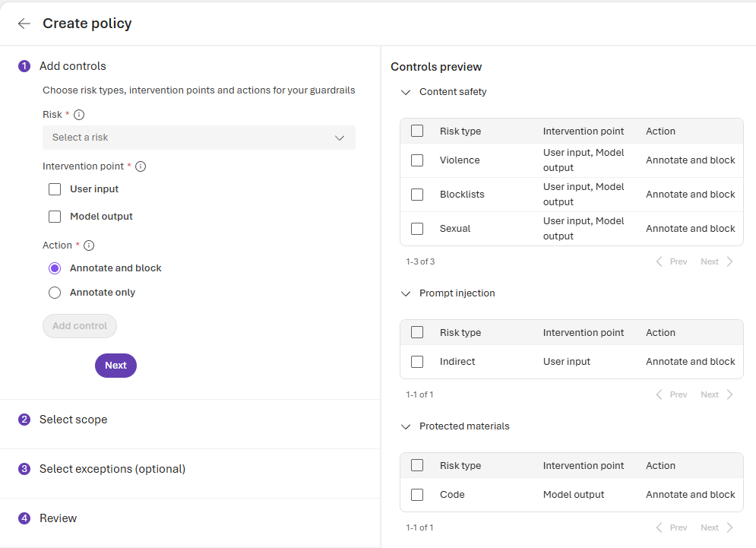Select the Annotate only radio option
The image size is (756, 548).
coord(55,293)
